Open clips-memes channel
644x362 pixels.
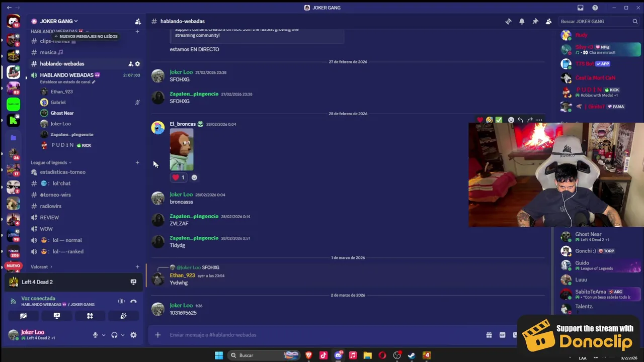coord(85,41)
